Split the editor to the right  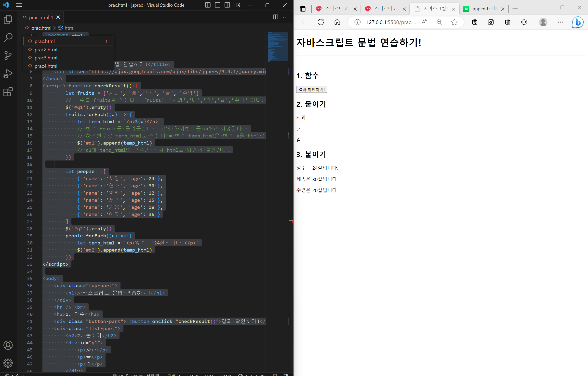[276, 17]
